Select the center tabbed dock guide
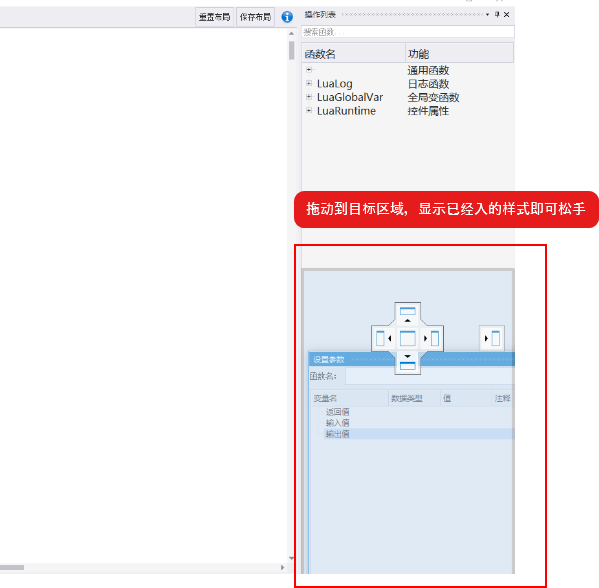599x588 pixels. [x=408, y=339]
